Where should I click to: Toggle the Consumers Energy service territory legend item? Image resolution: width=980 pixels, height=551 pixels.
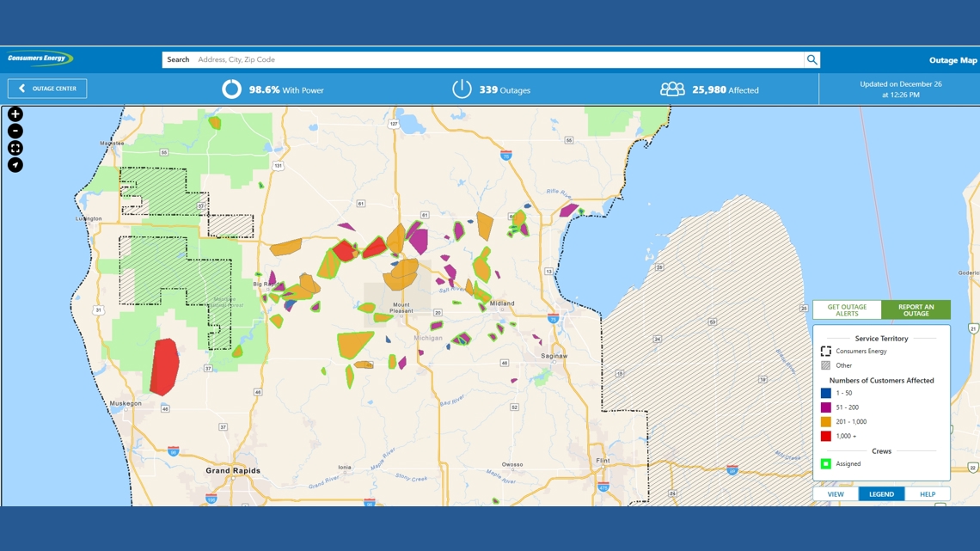coord(824,351)
